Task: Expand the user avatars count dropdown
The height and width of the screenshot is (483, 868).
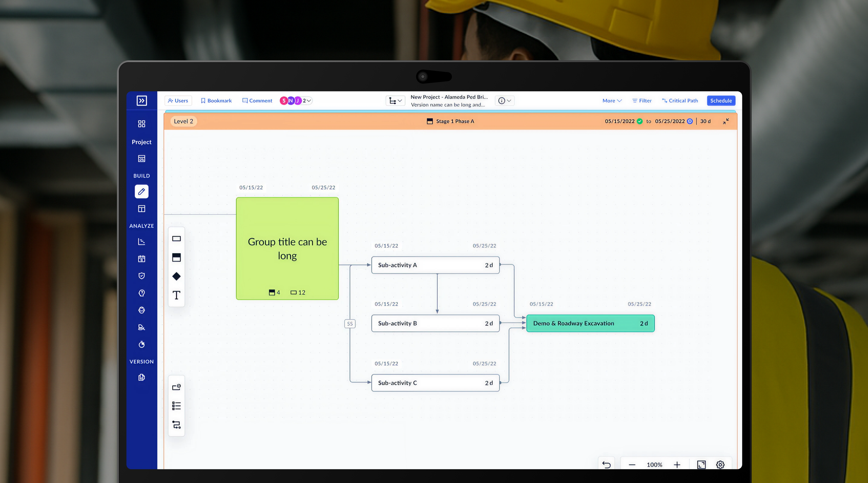Action: (307, 100)
